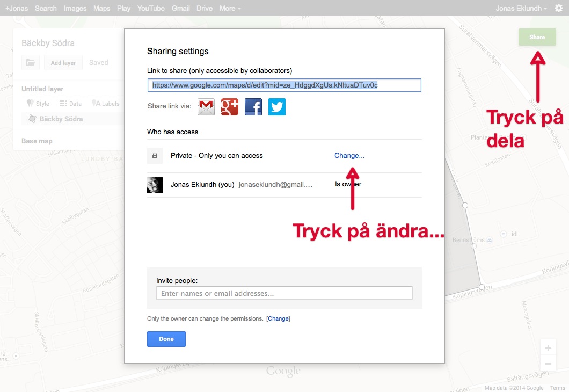The width and height of the screenshot is (569, 392).
Task: Open the settings gear in top bar
Action: tap(559, 8)
